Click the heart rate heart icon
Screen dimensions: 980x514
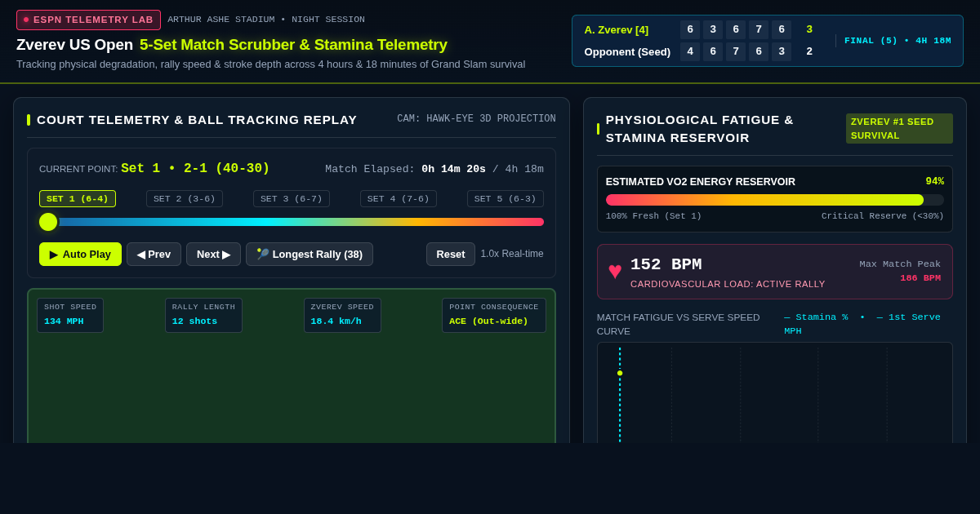(x=615, y=271)
